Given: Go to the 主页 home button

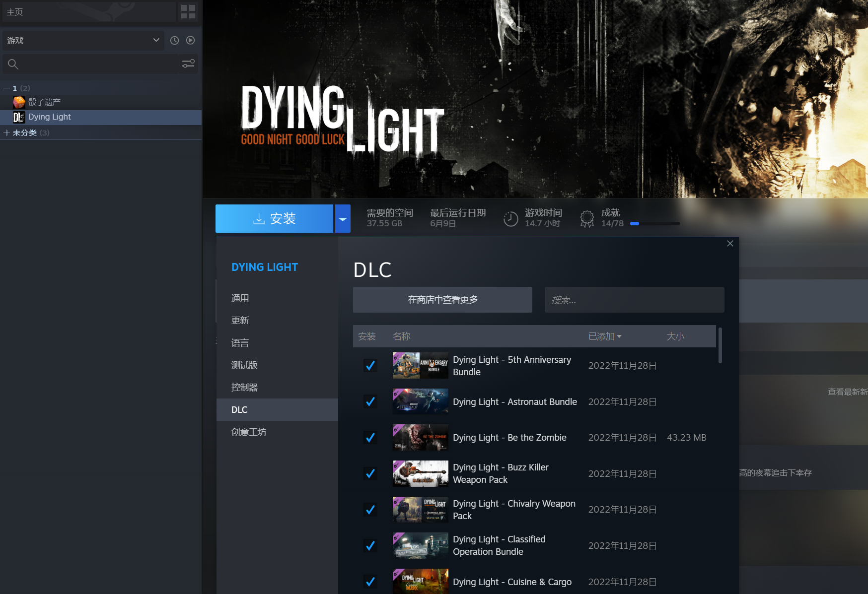Looking at the screenshot, I should pos(89,12).
